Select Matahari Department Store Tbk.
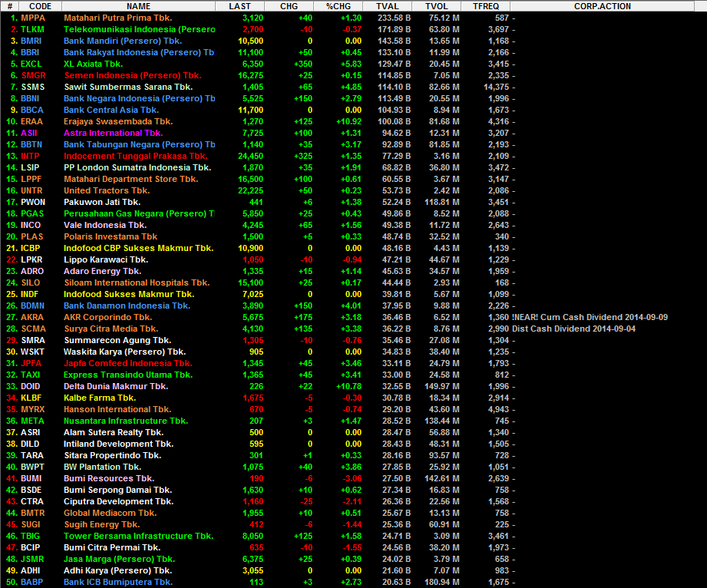The height and width of the screenshot is (588, 707). [130, 179]
